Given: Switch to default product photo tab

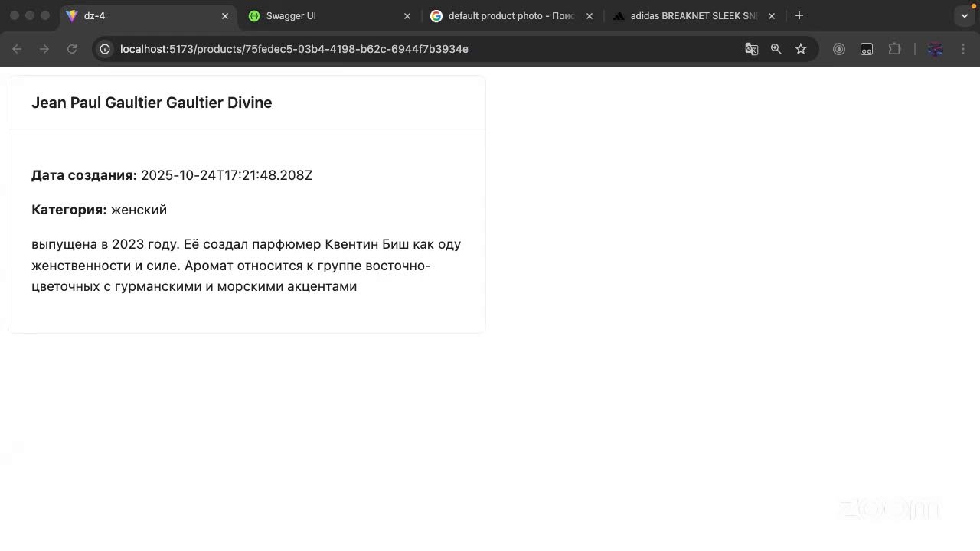Looking at the screenshot, I should click(512, 16).
